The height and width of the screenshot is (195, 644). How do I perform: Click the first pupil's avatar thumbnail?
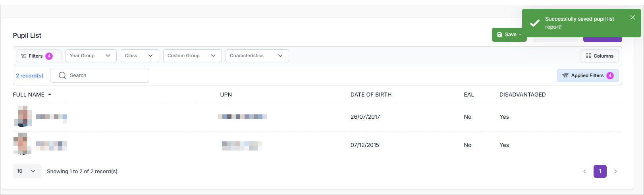click(x=23, y=116)
